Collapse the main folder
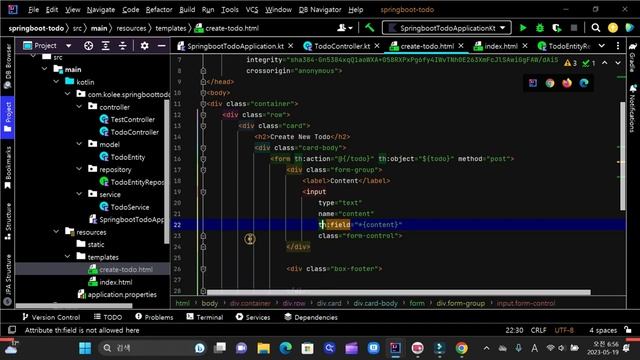 pyautogui.click(x=44, y=69)
